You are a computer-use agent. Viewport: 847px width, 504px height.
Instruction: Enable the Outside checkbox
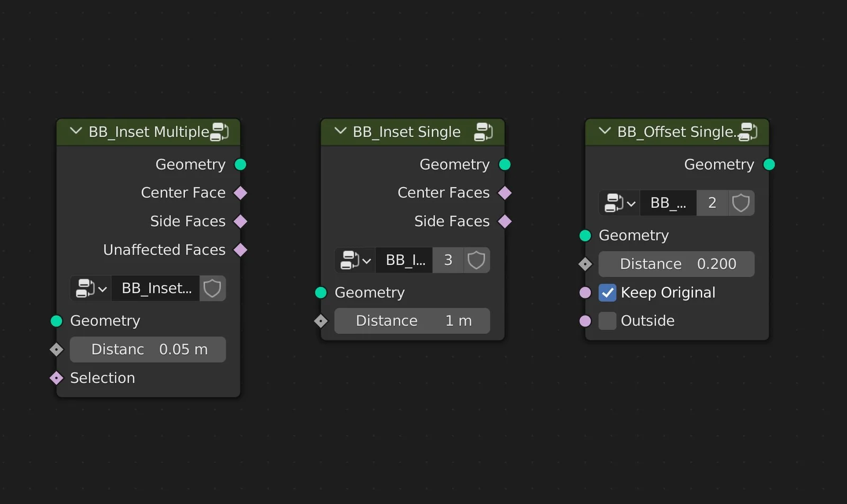pos(607,320)
